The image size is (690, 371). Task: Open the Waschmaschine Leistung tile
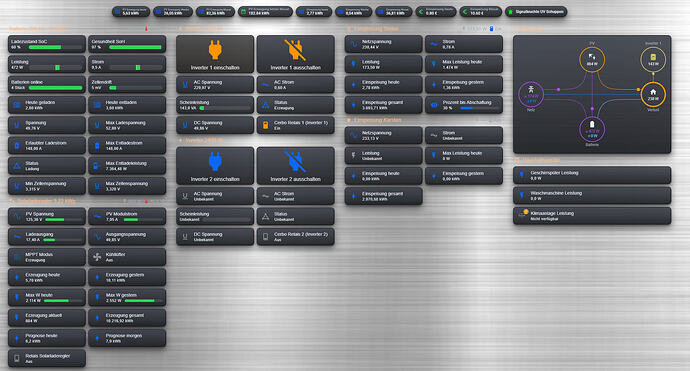pos(592,195)
